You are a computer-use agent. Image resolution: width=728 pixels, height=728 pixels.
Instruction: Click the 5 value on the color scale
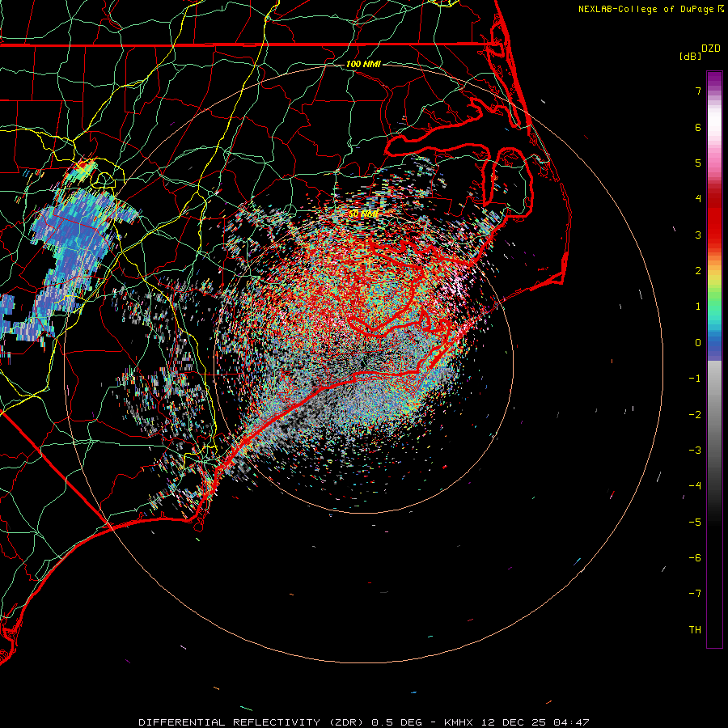click(x=698, y=163)
